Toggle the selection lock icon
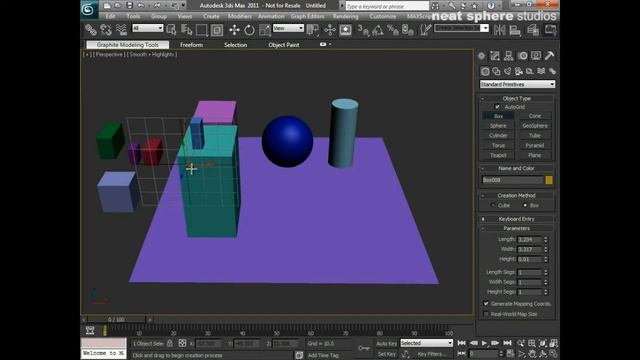Viewport: 640px width, 360px height. tap(170, 344)
